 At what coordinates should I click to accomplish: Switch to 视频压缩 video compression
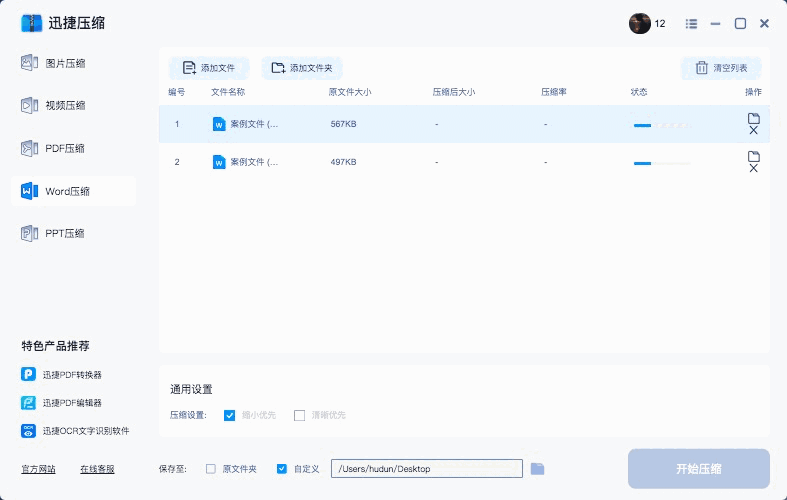66,105
